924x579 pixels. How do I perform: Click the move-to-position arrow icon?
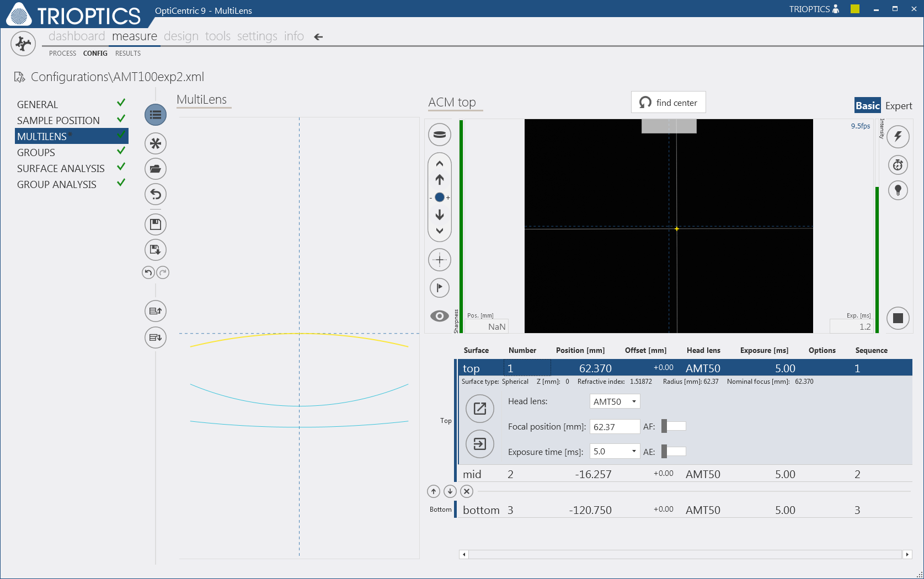point(480,444)
